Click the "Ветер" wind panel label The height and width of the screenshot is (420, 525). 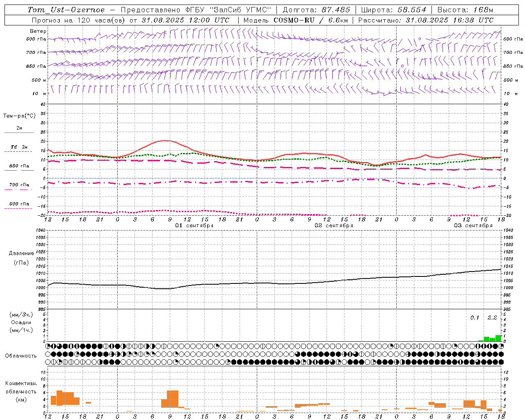(38, 31)
